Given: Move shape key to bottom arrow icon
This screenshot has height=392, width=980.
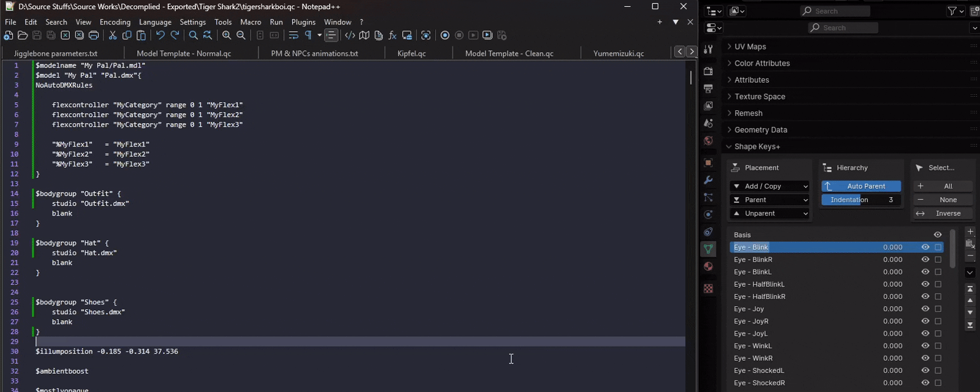Looking at the screenshot, I should [x=970, y=325].
